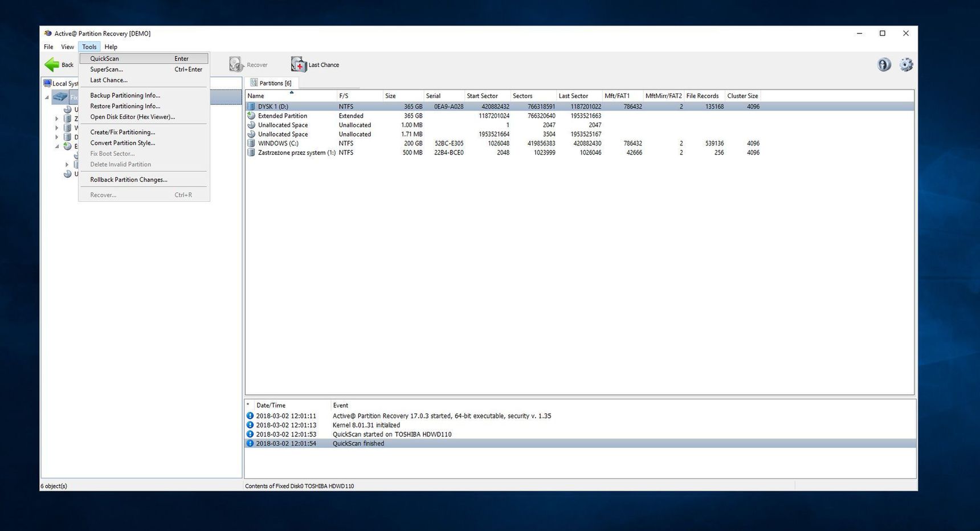Screen dimensions: 980x531
Task: Open the View menu
Action: click(67, 47)
